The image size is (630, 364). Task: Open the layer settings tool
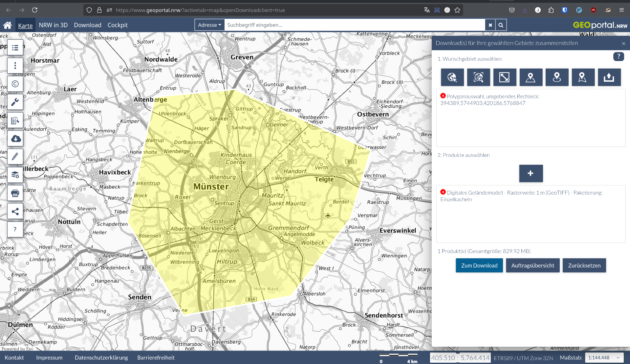pos(15,175)
